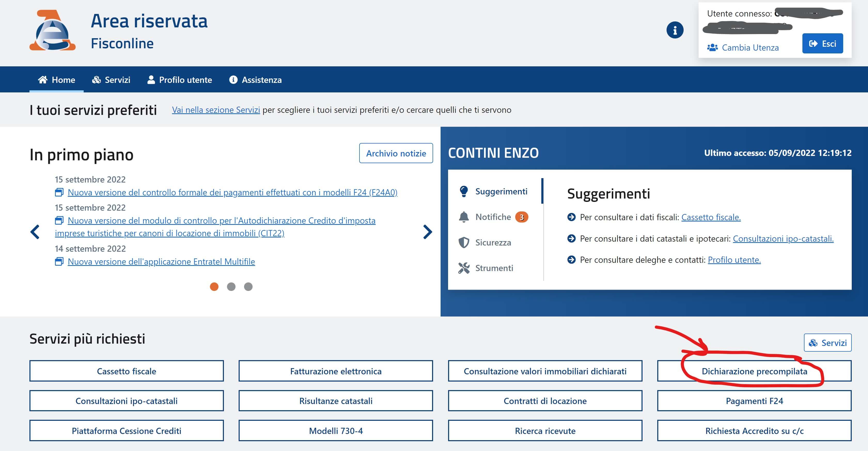
Task: Go to the second carousel dot
Action: tap(231, 287)
